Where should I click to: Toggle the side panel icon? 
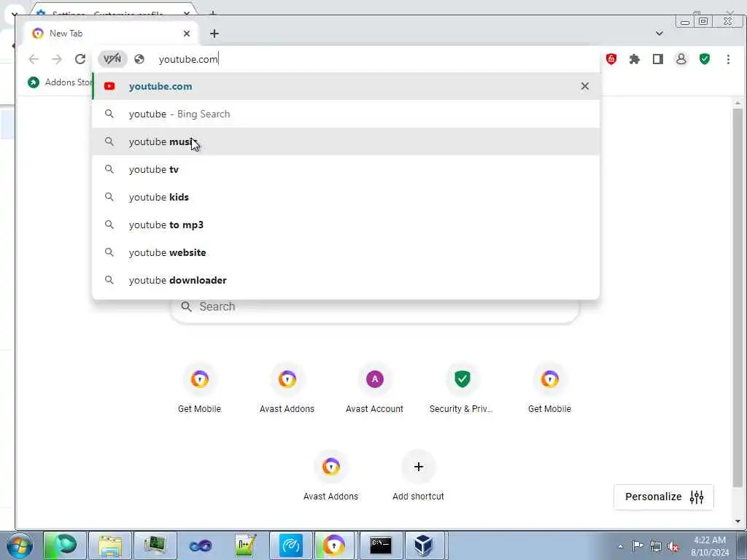pyautogui.click(x=658, y=59)
